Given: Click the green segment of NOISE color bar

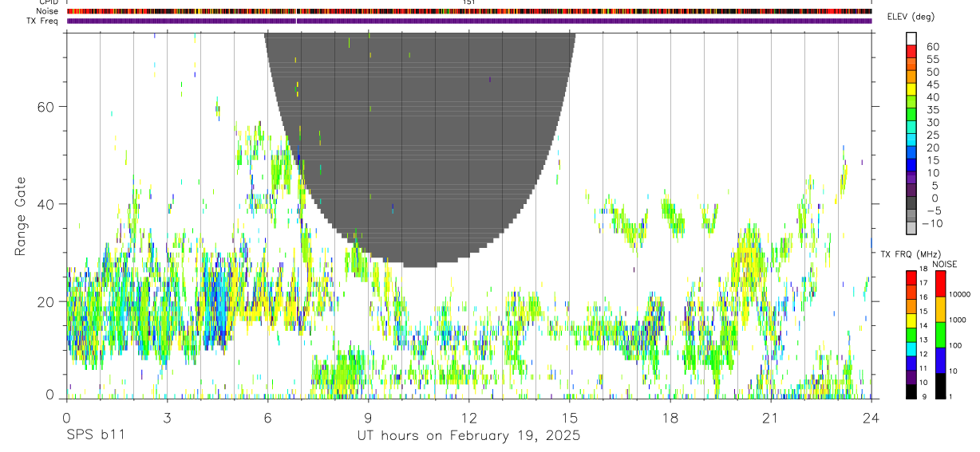Looking at the screenshot, I should tap(941, 335).
